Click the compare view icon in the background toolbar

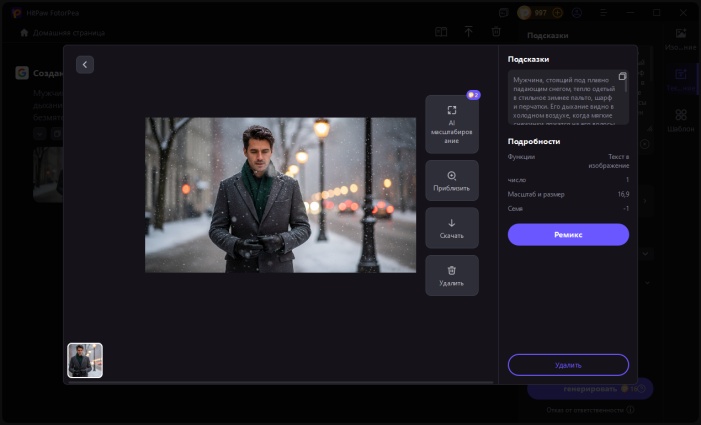441,32
